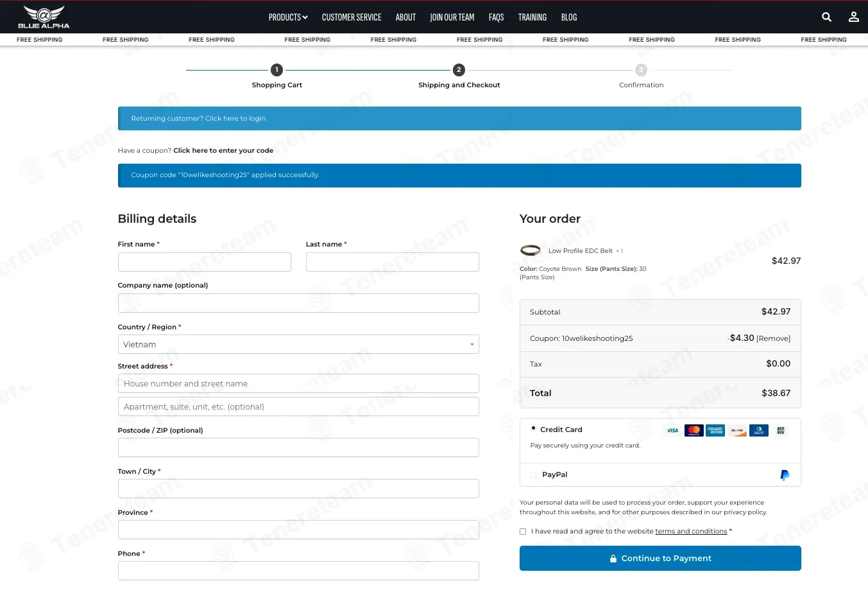Open the Country / Region dropdown
Screen dimensions: 868x590
(298, 344)
